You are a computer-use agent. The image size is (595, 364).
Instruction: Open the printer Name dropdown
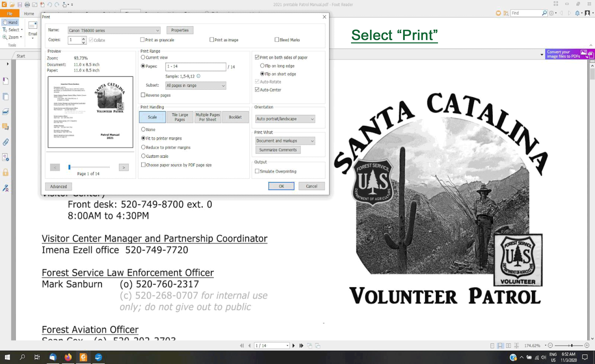pos(114,30)
